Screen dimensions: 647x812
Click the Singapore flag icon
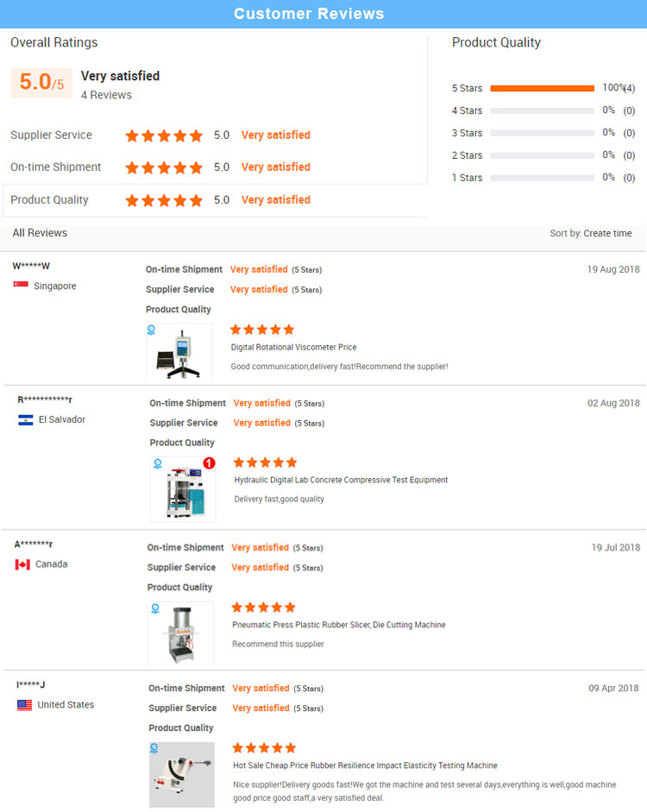click(x=21, y=286)
